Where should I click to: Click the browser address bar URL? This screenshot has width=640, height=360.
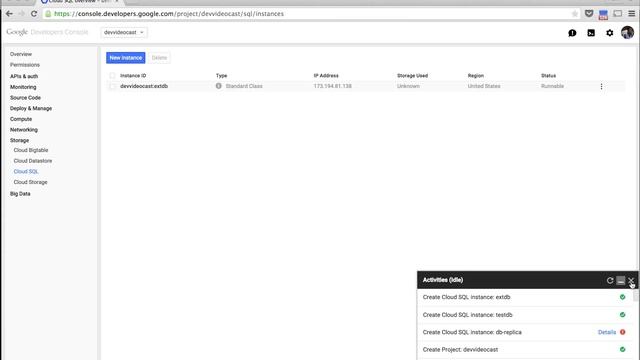pos(169,14)
